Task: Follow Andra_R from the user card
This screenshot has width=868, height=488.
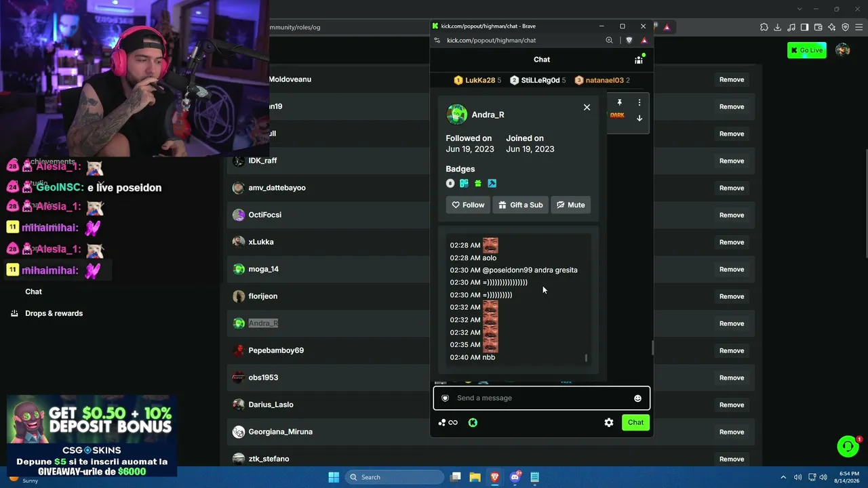Action: coord(468,205)
